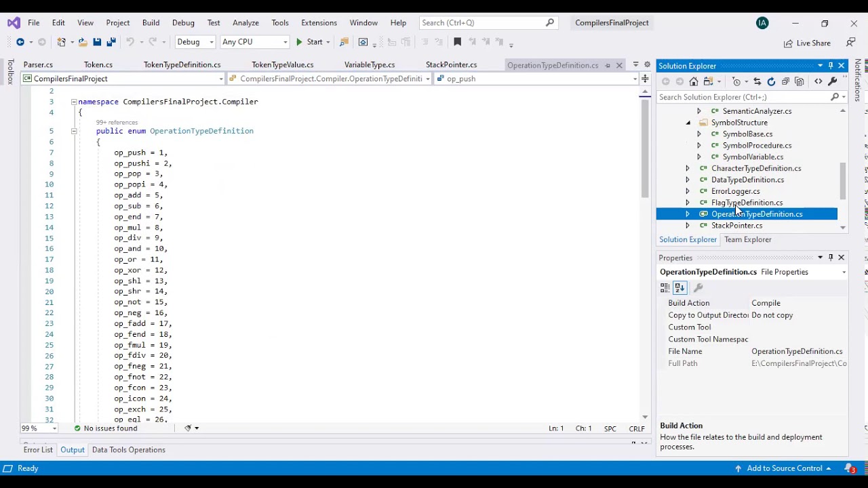This screenshot has height=488, width=868.
Task: Open the Extensions menu
Action: 319,23
